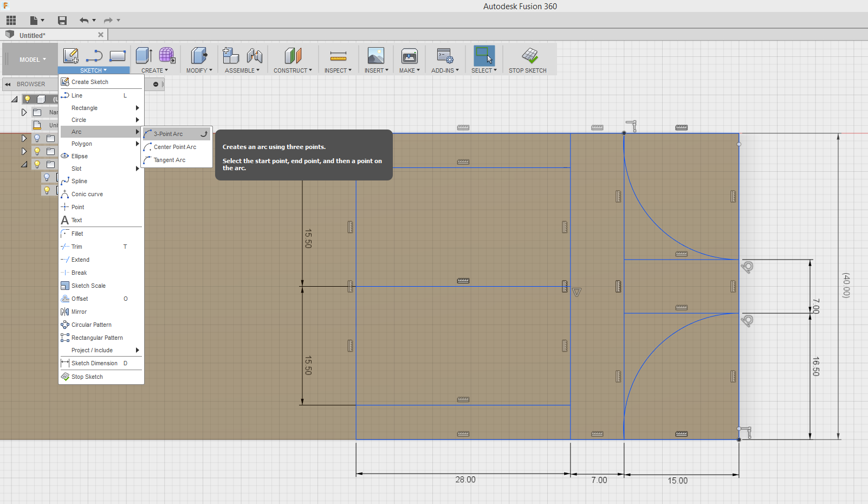
Task: Click the Stop Sketch toolbar icon
Action: click(x=529, y=56)
